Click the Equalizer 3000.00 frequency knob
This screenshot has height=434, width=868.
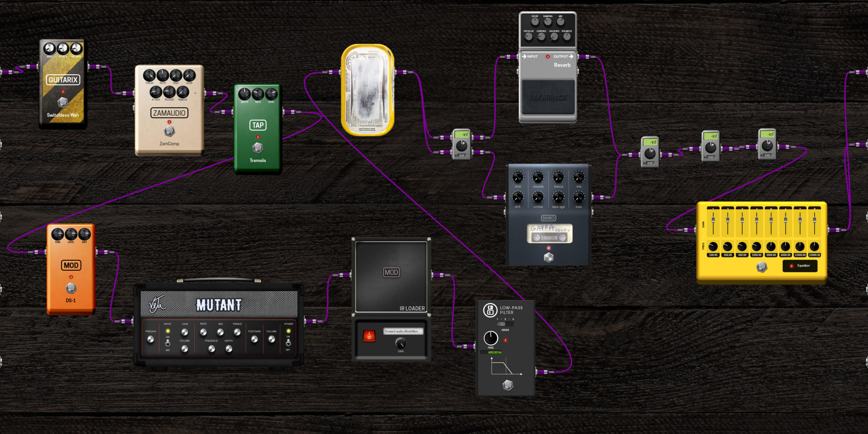coord(771,247)
